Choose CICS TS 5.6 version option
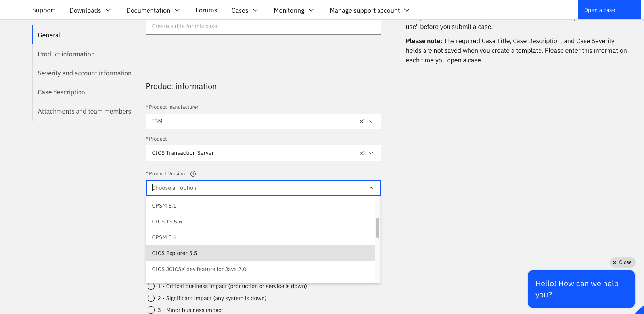The image size is (644, 314). coord(260,222)
